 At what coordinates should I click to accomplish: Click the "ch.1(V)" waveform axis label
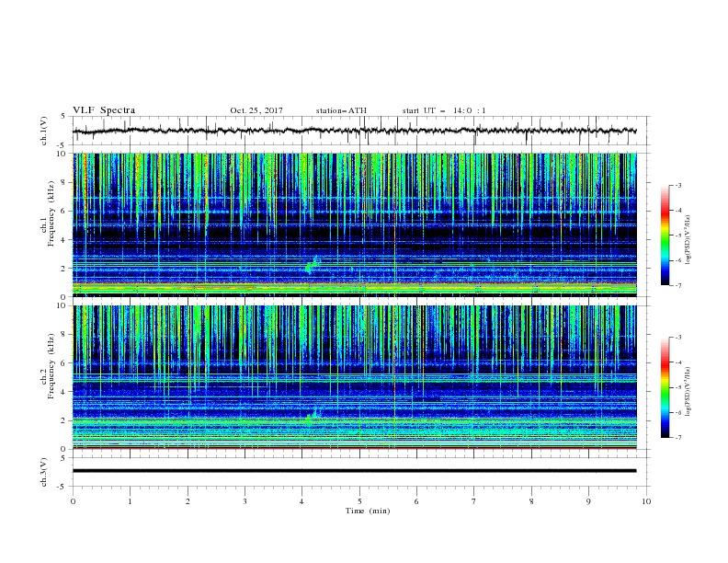pos(44,131)
